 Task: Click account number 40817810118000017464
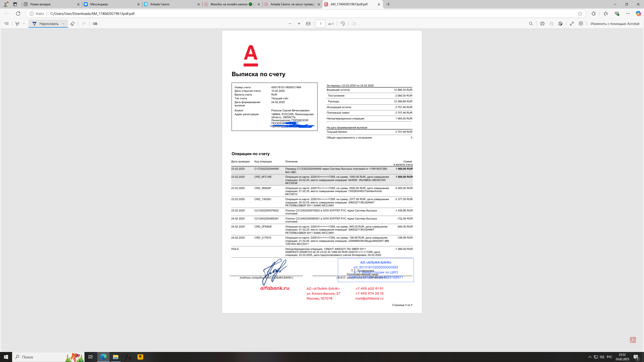click(x=286, y=87)
